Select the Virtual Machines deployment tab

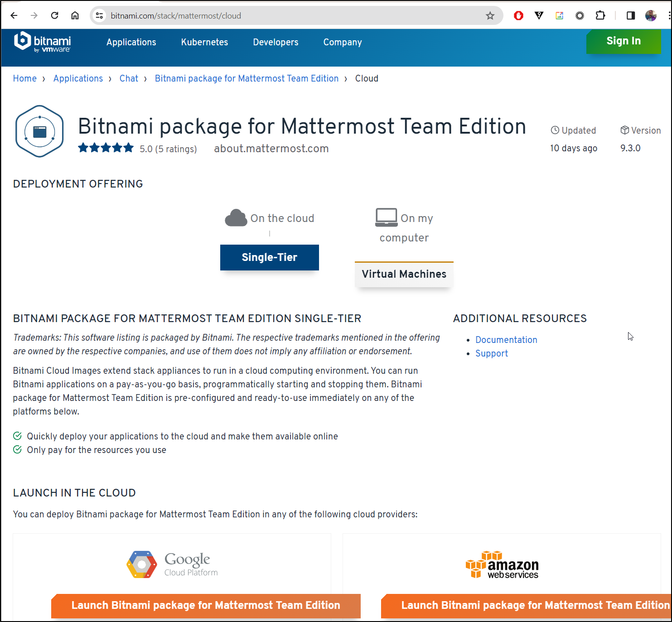404,274
